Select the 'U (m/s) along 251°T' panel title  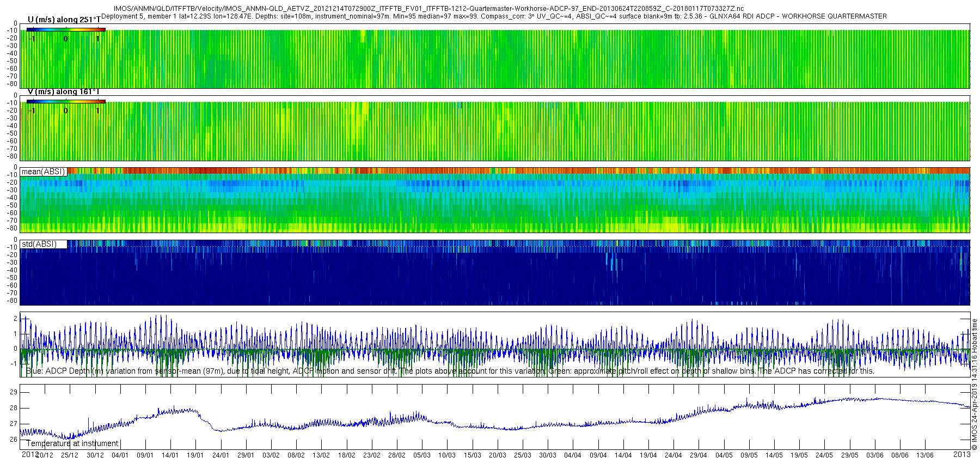[64, 20]
